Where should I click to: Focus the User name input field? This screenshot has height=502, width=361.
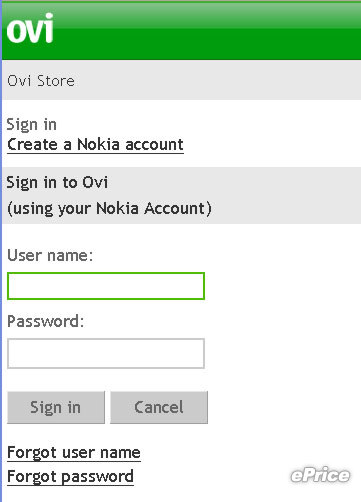pyautogui.click(x=106, y=286)
